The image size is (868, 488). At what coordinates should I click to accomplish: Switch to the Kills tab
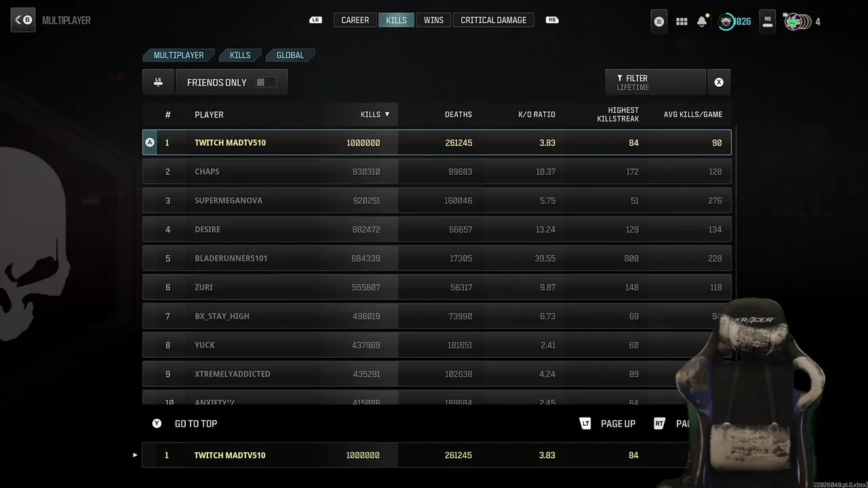pyautogui.click(x=396, y=20)
